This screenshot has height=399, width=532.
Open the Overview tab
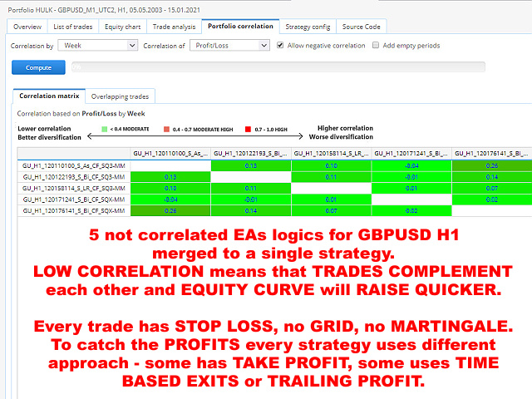click(x=27, y=27)
